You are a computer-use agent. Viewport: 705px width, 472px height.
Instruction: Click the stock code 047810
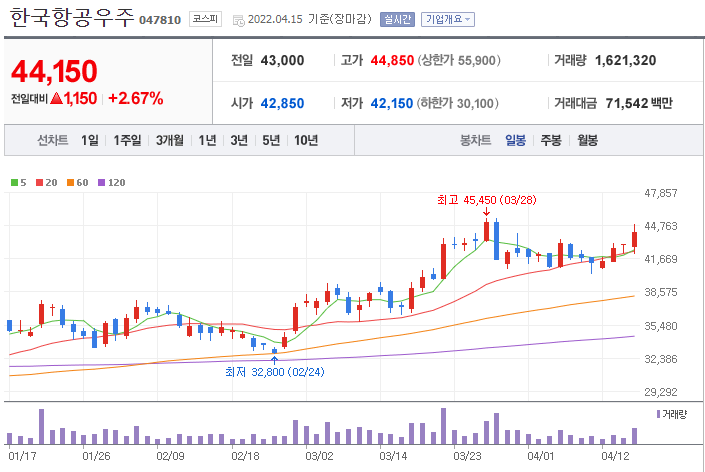tap(160, 20)
